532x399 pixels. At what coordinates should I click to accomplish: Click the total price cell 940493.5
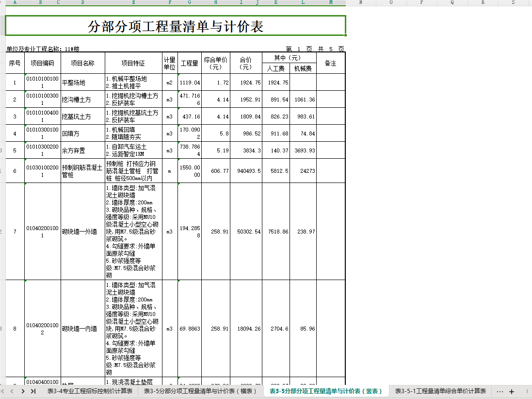coord(246,171)
